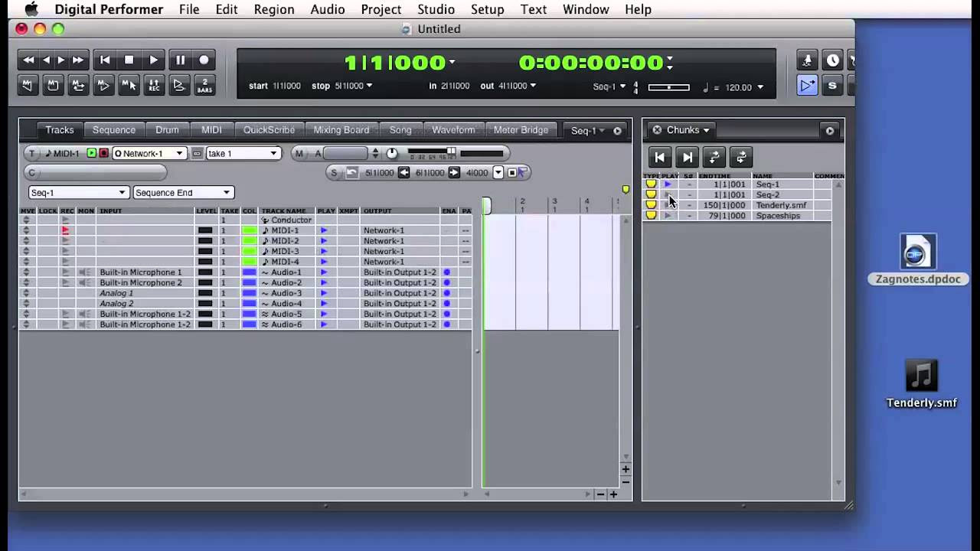Toggle the green play-enable button for MIDI-1
980x551 pixels.
click(92, 153)
